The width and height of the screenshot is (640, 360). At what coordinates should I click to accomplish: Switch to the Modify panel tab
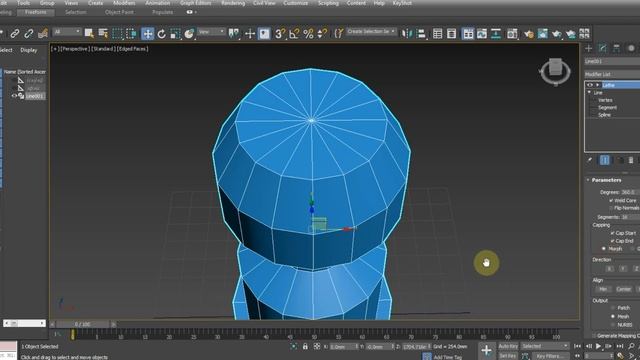pos(602,48)
